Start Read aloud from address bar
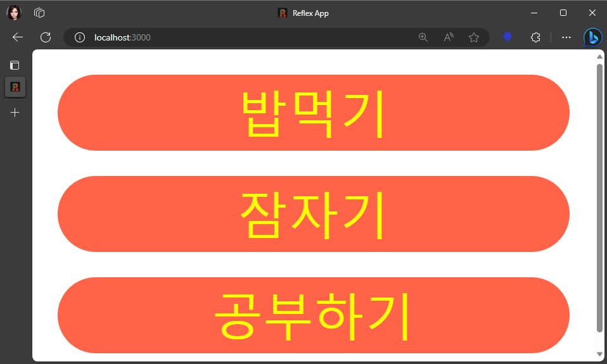The width and height of the screenshot is (607, 364). coord(449,37)
